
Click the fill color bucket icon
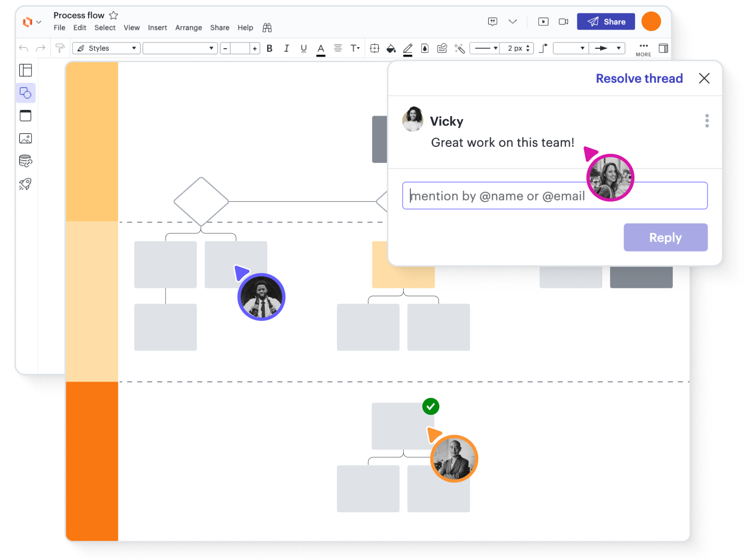coord(391,48)
